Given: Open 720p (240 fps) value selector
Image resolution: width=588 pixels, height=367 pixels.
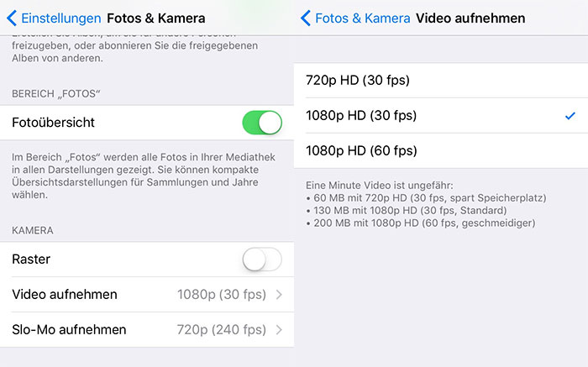Looking at the screenshot, I should click(221, 330).
